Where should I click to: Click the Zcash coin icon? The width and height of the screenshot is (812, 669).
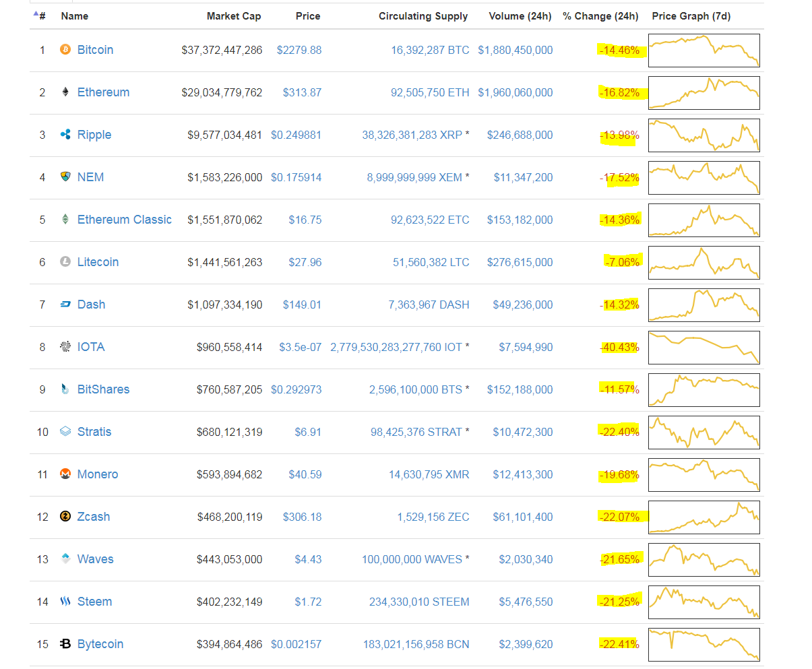pos(65,517)
